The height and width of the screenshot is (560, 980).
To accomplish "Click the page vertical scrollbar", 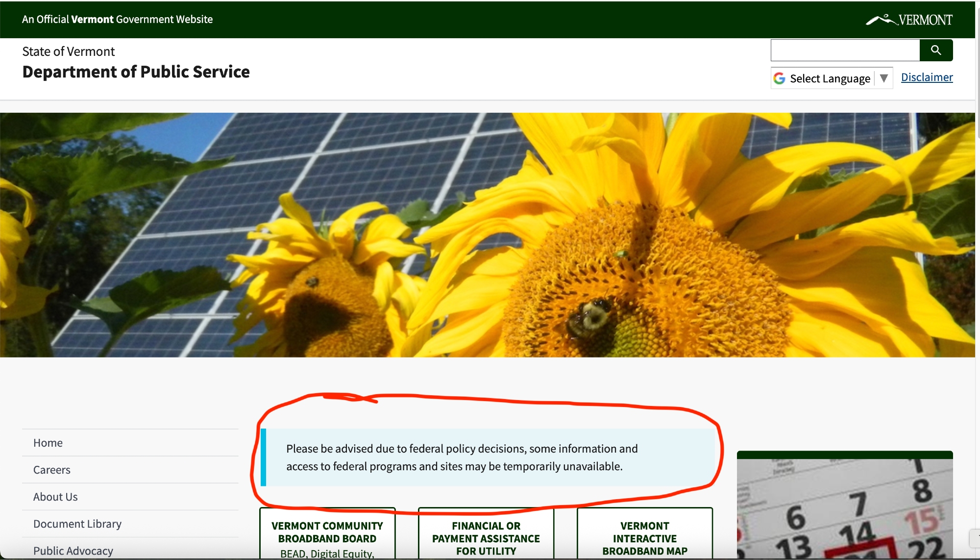I will tap(978, 74).
